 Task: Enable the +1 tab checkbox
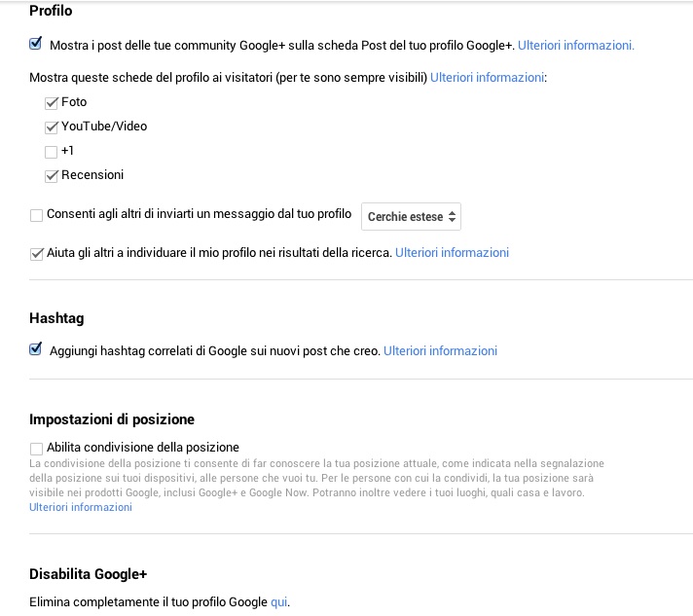point(52,151)
